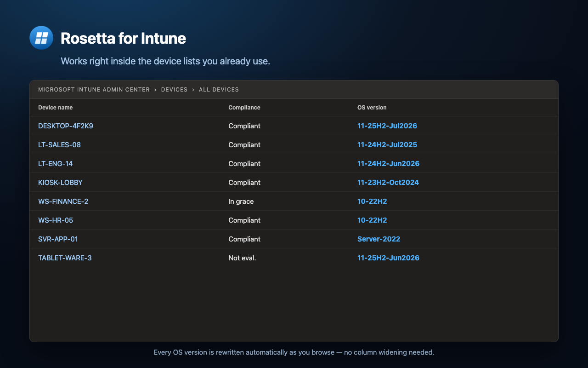Click OS version Server-2022
This screenshot has width=588, height=368.
click(379, 239)
